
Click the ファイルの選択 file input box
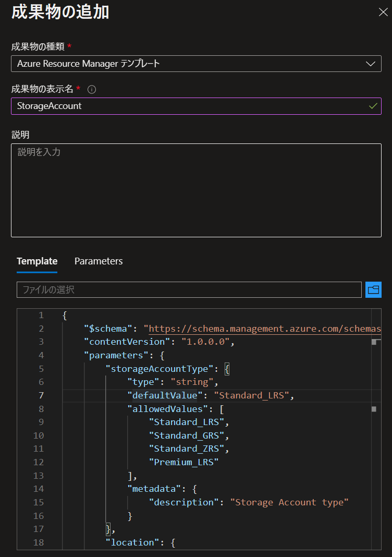tap(189, 289)
